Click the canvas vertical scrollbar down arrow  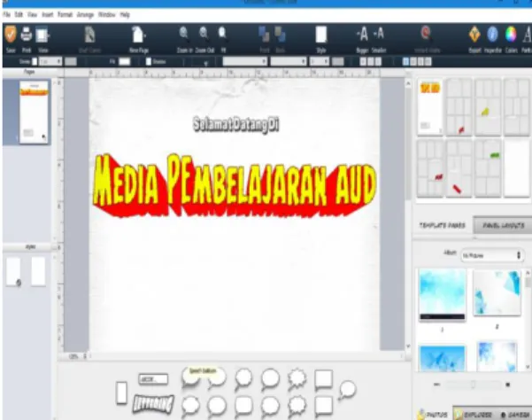click(x=408, y=346)
